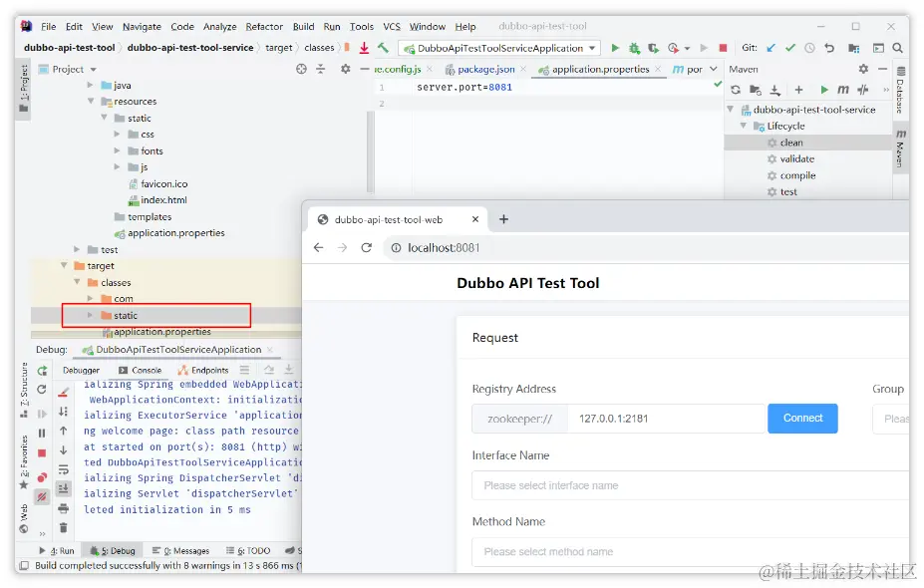Execute Maven goal m icon
Screen dimensions: 924x588
pos(843,90)
